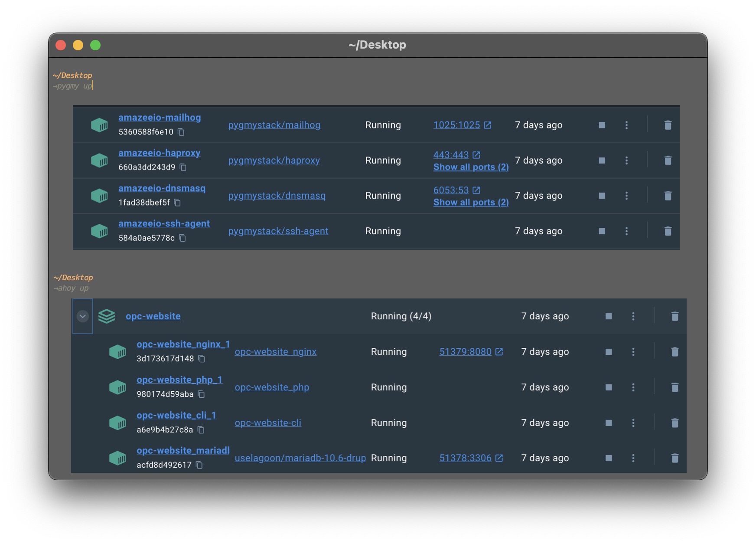Delete the amazeeio-haproxy container
The width and height of the screenshot is (756, 544).
tap(668, 161)
